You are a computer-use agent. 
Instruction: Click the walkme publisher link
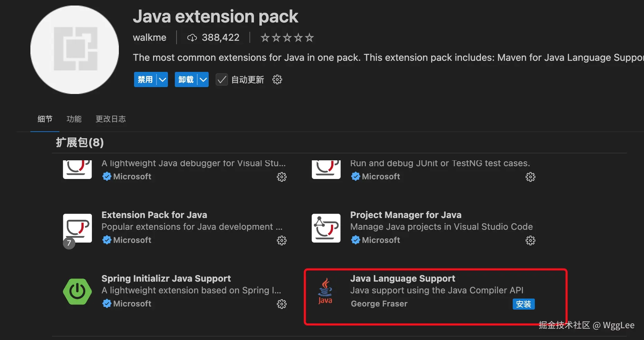[x=150, y=37]
